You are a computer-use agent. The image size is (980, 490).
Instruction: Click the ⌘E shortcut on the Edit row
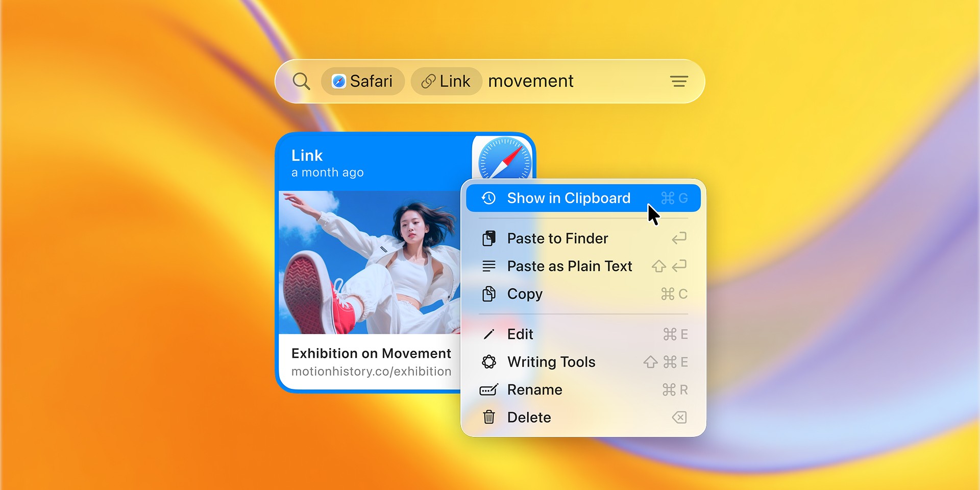click(675, 334)
